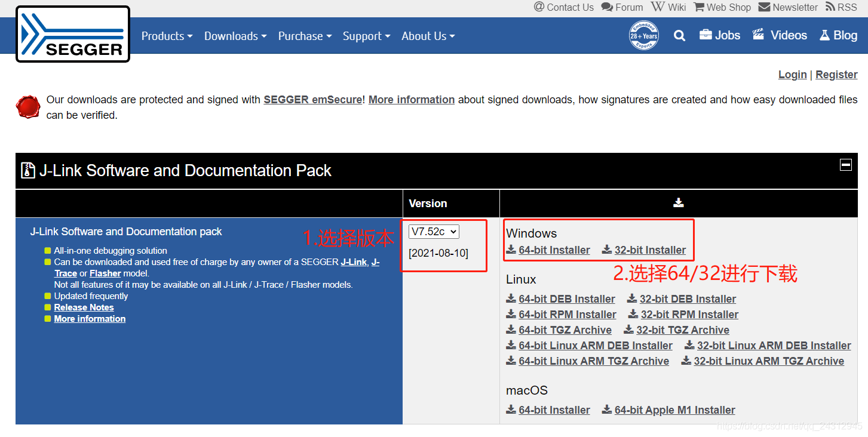Collapse the J-Link Software section
The width and height of the screenshot is (868, 437).
point(846,165)
